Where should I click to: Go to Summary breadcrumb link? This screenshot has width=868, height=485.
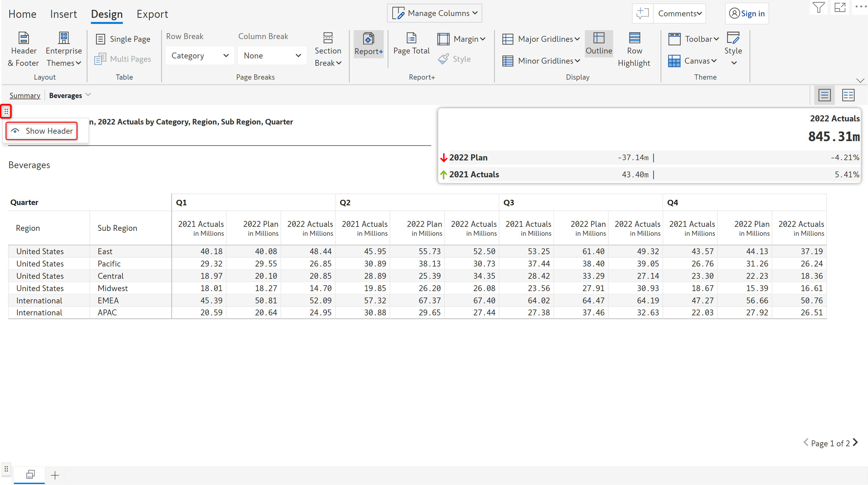click(x=25, y=96)
